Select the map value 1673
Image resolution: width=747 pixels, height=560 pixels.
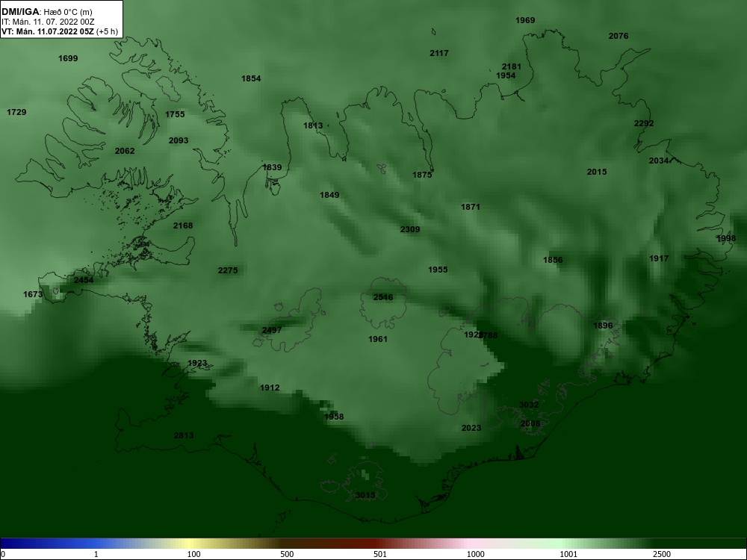[x=33, y=293]
